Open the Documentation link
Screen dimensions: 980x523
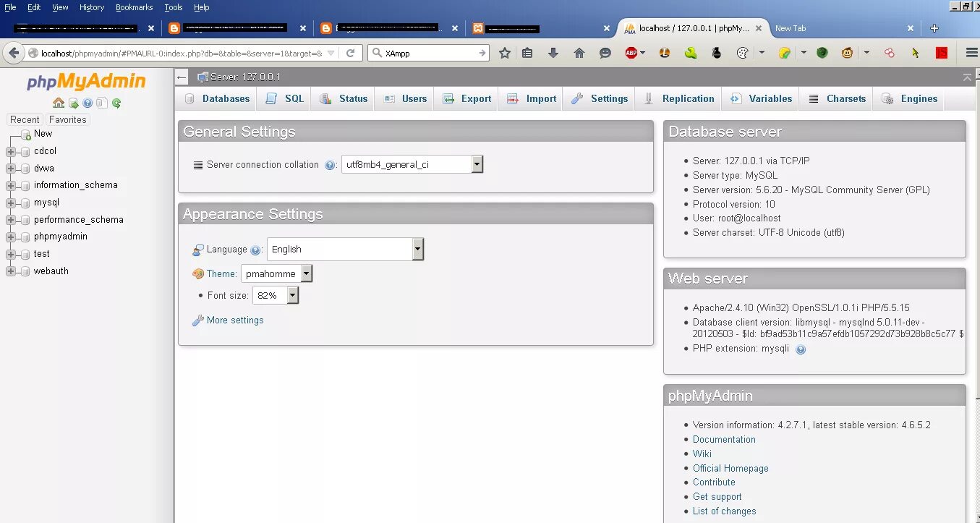724,440
